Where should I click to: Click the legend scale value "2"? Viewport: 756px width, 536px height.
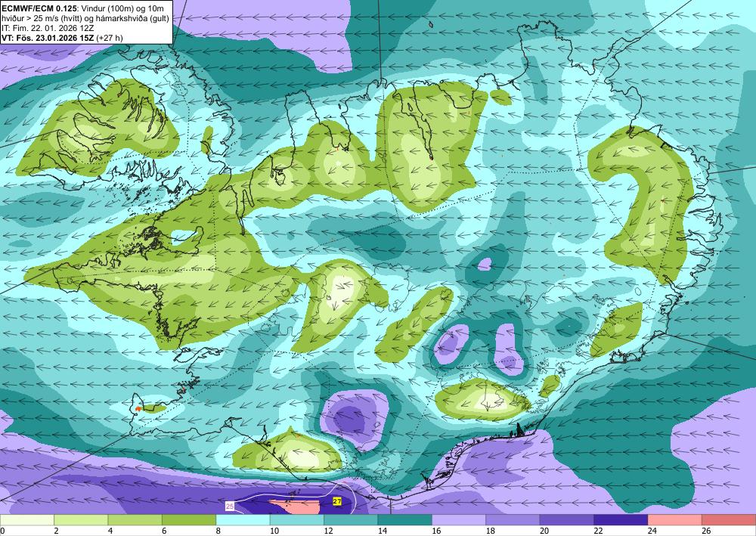click(57, 531)
